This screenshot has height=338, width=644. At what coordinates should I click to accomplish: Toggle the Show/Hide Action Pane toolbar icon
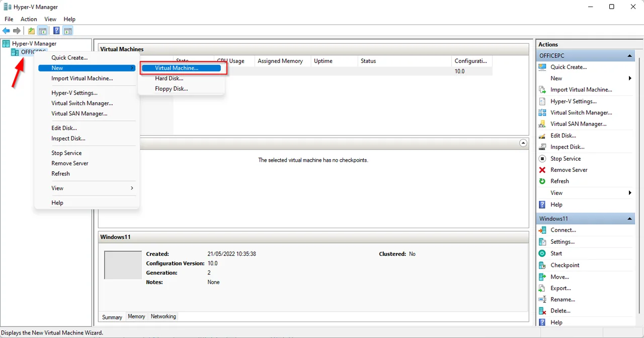coord(68,31)
